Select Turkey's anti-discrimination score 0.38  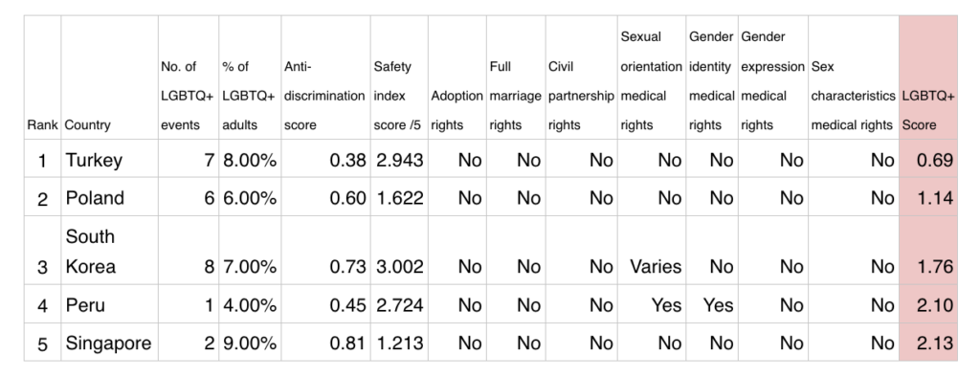(325, 158)
